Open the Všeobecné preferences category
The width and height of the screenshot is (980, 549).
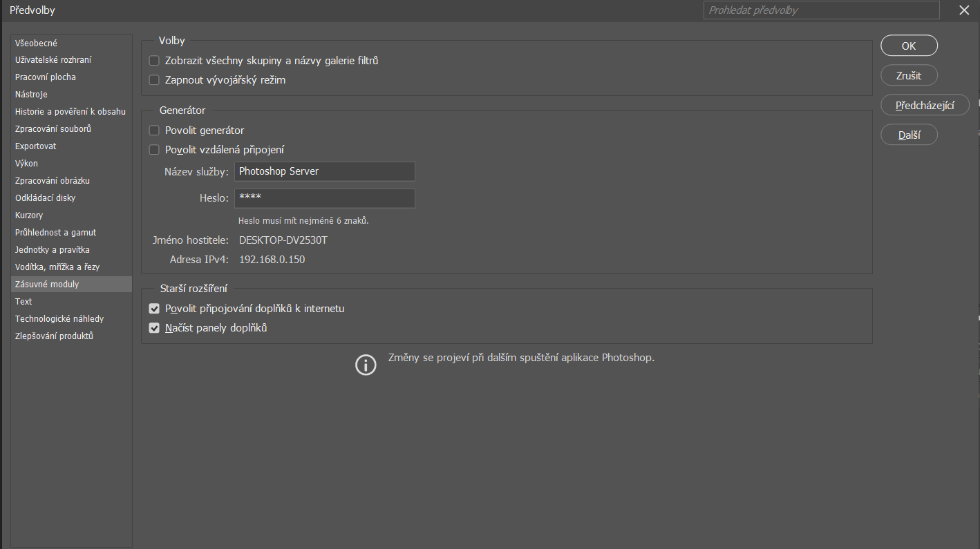[x=36, y=43]
